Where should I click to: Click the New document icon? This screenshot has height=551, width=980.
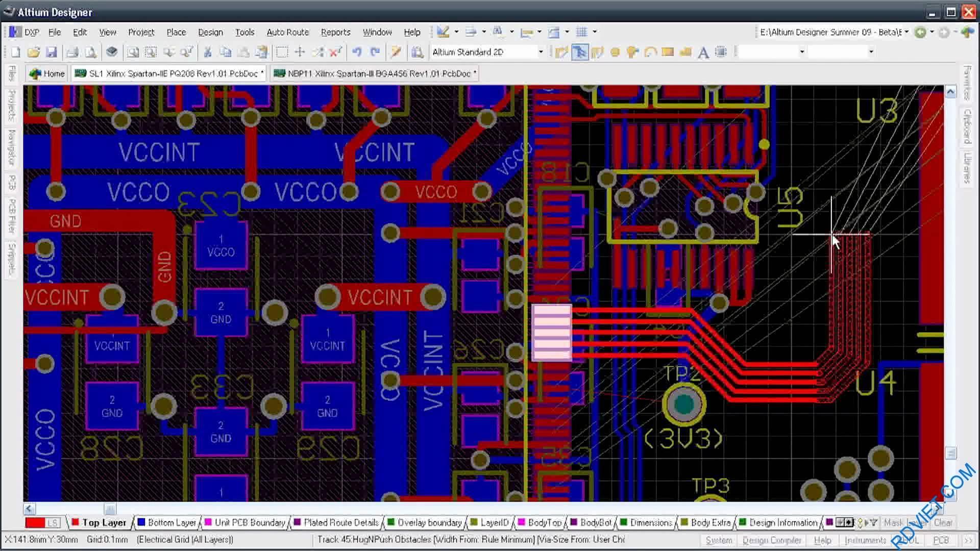coord(15,52)
